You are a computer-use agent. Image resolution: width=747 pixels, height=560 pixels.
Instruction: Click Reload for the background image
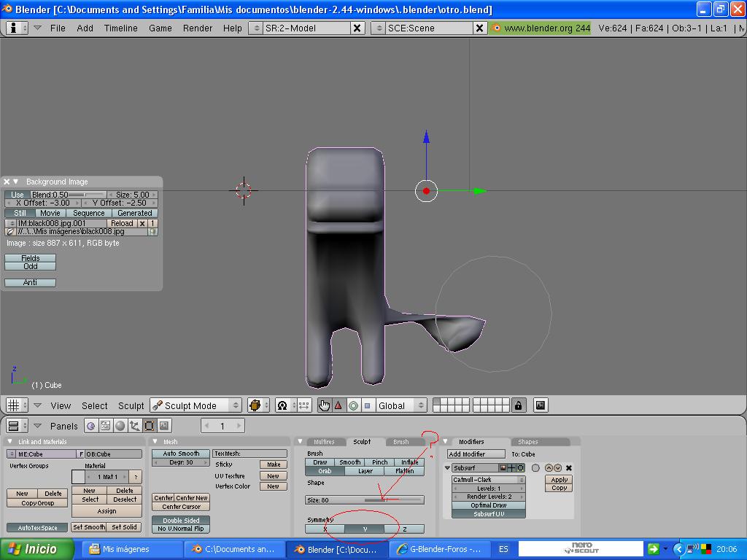tap(122, 223)
